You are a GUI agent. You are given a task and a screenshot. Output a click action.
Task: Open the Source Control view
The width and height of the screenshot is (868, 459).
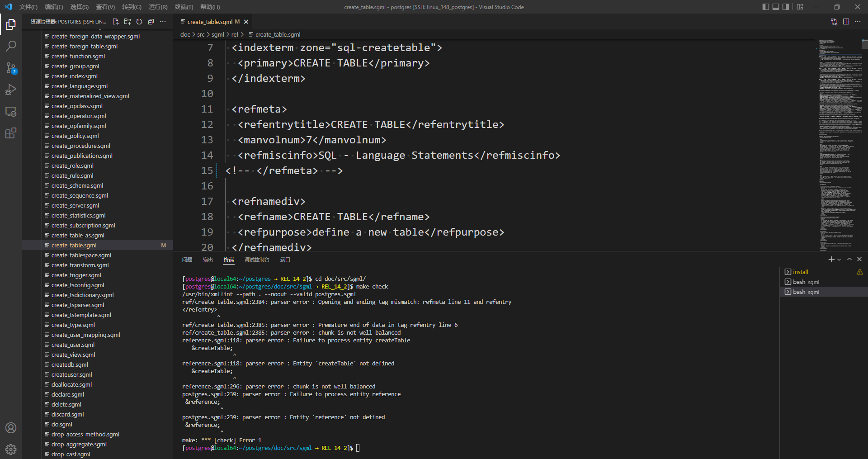[11, 68]
